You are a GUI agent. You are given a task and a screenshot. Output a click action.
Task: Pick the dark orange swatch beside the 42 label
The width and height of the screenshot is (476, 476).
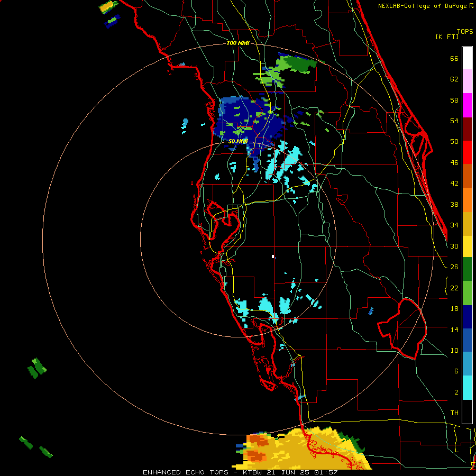pyautogui.click(x=467, y=176)
